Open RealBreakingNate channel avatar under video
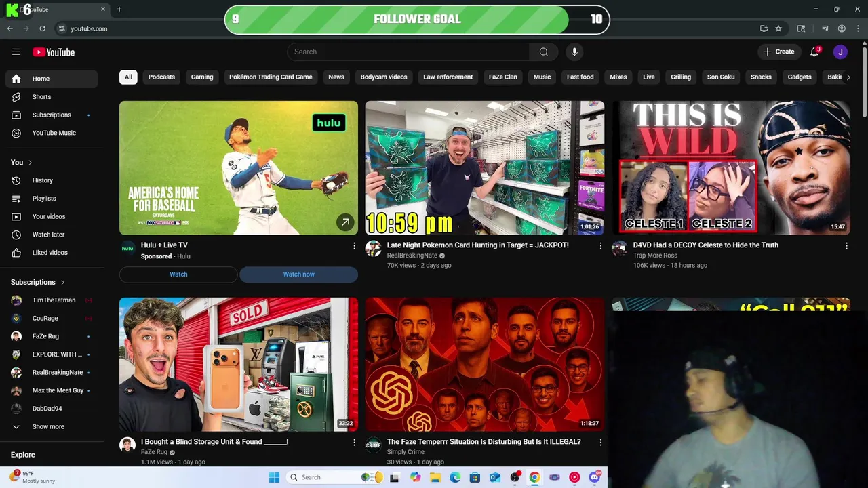 (373, 248)
